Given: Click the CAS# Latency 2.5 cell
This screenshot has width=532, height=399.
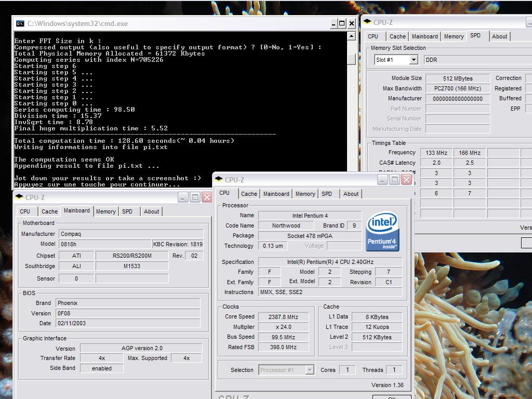Looking at the screenshot, I should [470, 163].
